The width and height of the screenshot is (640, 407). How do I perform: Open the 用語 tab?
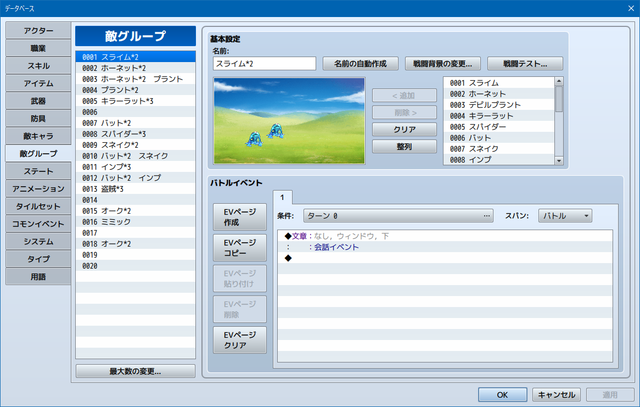click(x=38, y=276)
